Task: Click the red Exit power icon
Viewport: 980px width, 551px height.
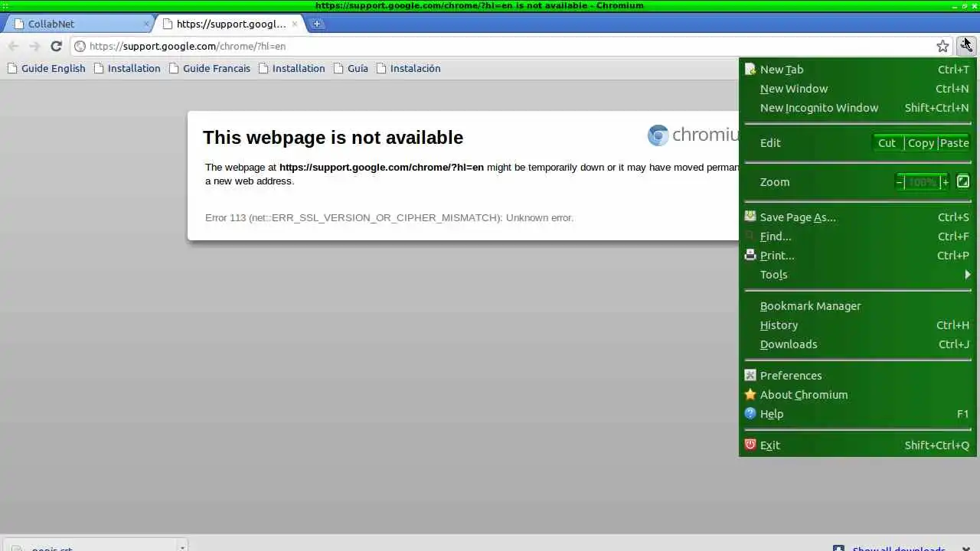Action: (750, 445)
